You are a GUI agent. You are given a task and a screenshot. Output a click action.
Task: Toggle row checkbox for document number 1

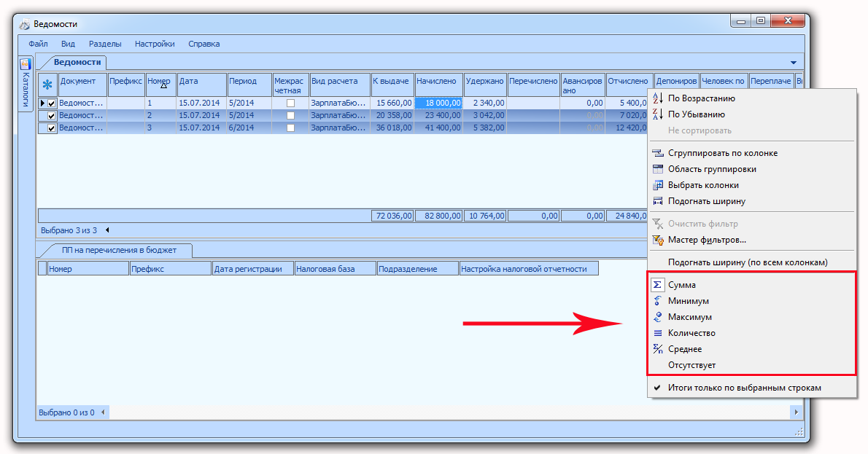[x=52, y=103]
